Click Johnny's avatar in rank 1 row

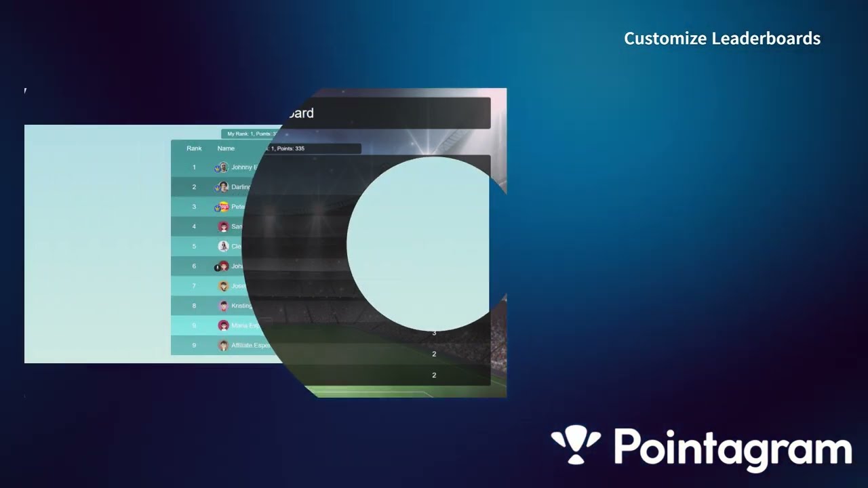224,167
